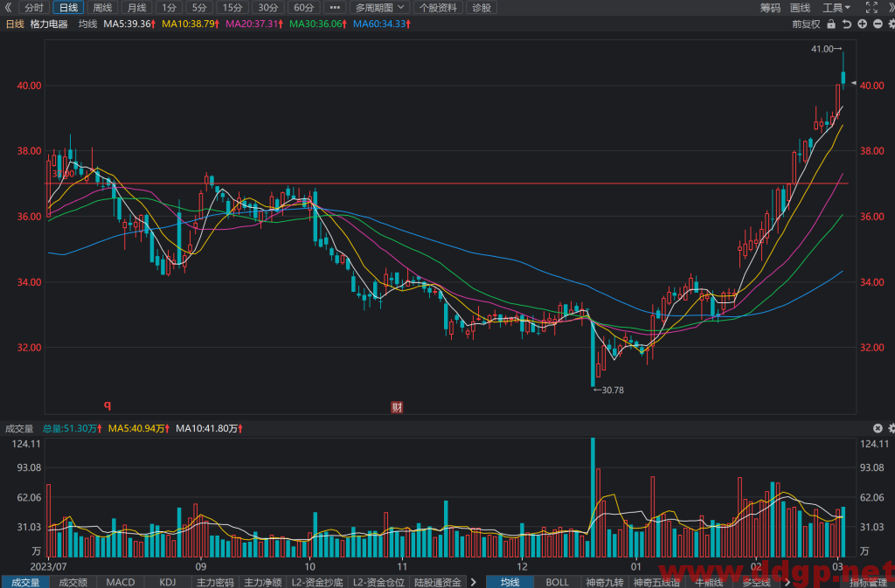The image size is (895, 588).
Task: Click the undo arrow icon
Action: click(846, 24)
